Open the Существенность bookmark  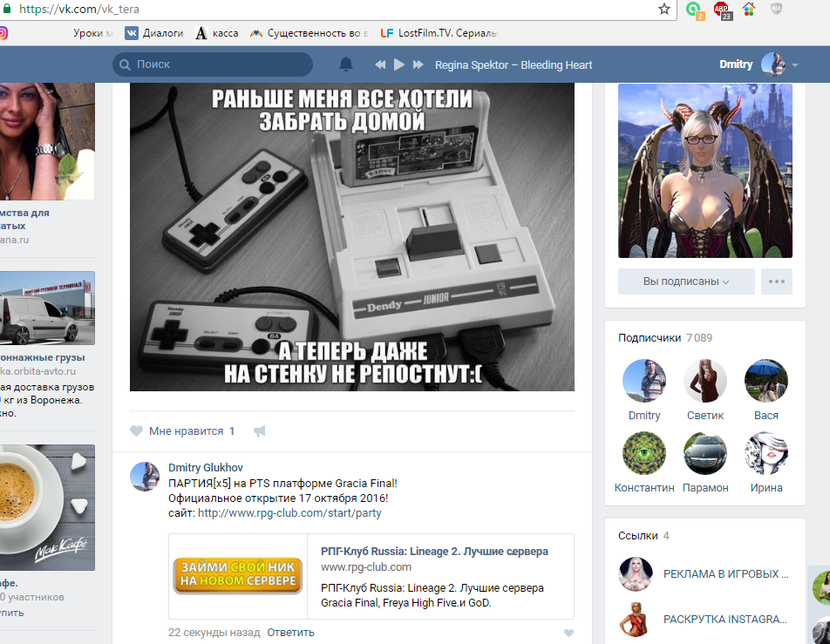[310, 33]
